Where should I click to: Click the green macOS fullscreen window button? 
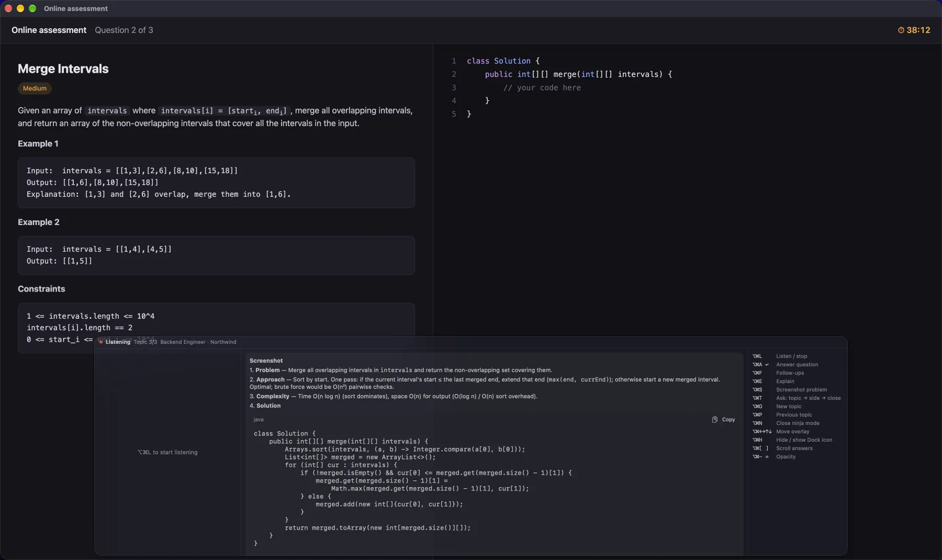[32, 8]
